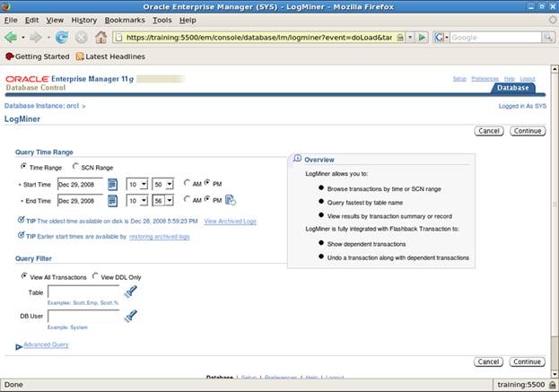Screen dimensions: 559x392
Task: Click the header Setup link
Action: click(459, 78)
